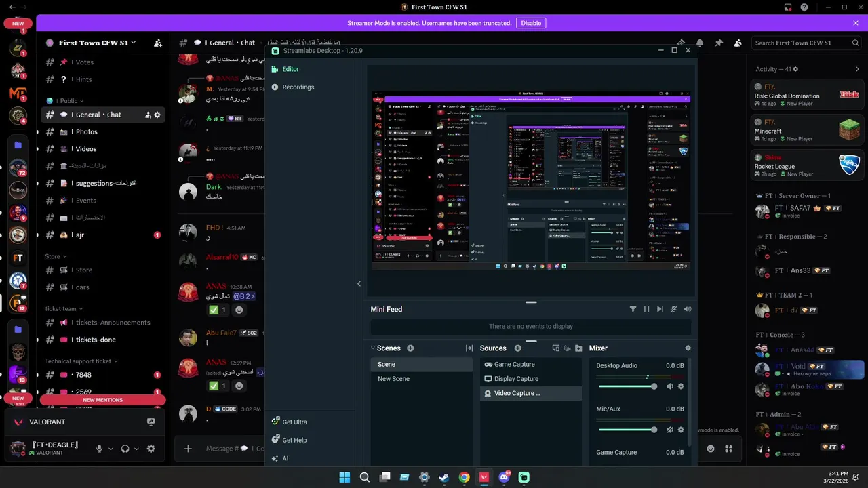
Task: Open Discord pinned messages
Action: pos(719,43)
